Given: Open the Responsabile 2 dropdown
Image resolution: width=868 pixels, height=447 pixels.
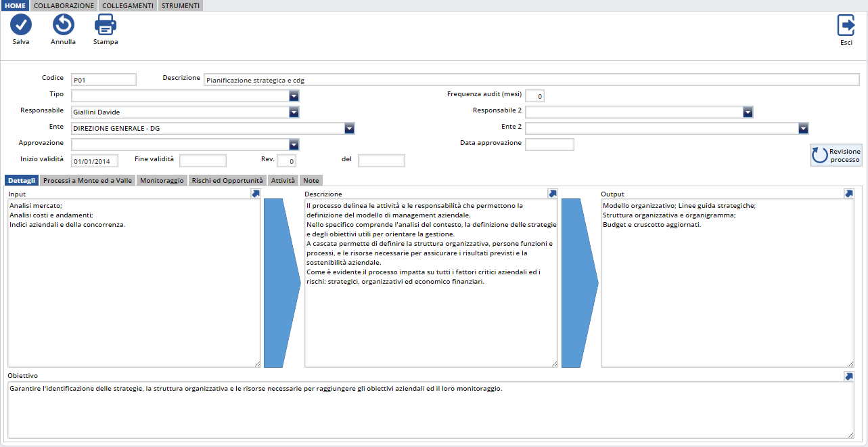Looking at the screenshot, I should [x=748, y=112].
